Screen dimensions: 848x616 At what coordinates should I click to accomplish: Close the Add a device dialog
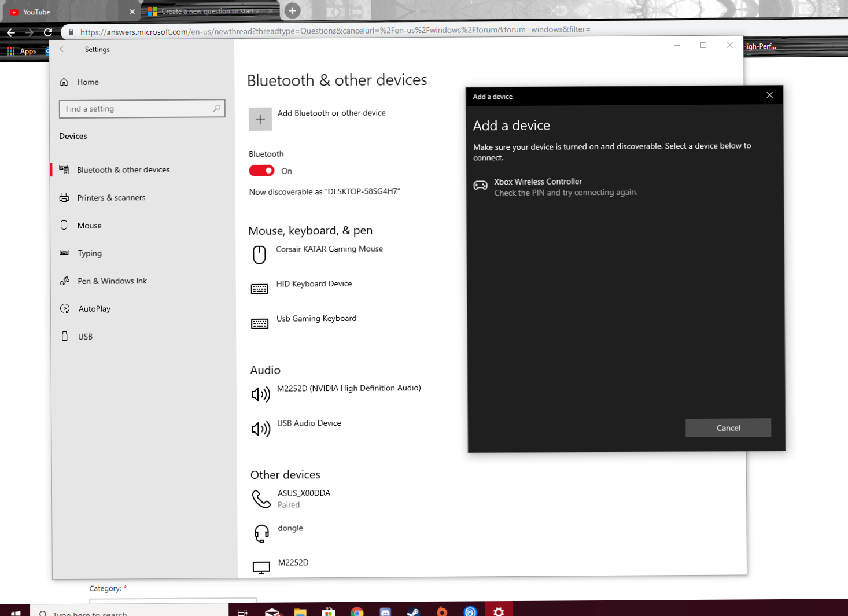click(x=769, y=95)
